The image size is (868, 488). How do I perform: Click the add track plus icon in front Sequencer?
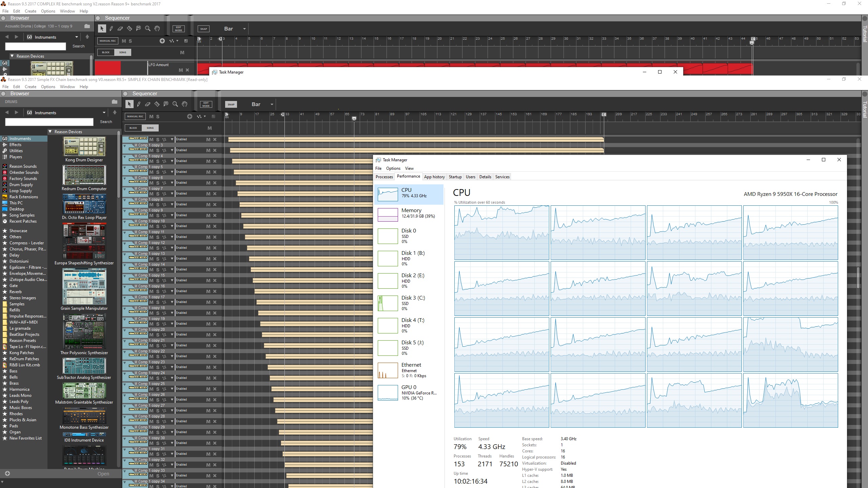[190, 116]
